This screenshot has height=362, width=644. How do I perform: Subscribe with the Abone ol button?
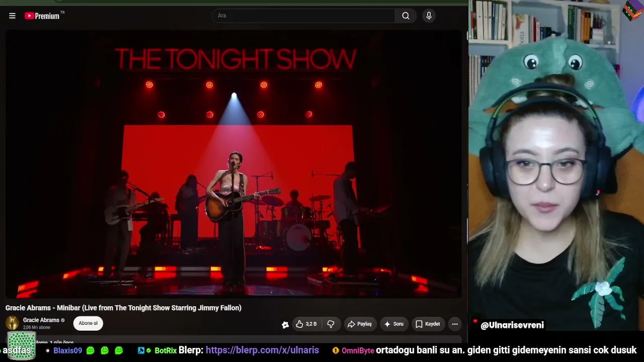tap(88, 323)
